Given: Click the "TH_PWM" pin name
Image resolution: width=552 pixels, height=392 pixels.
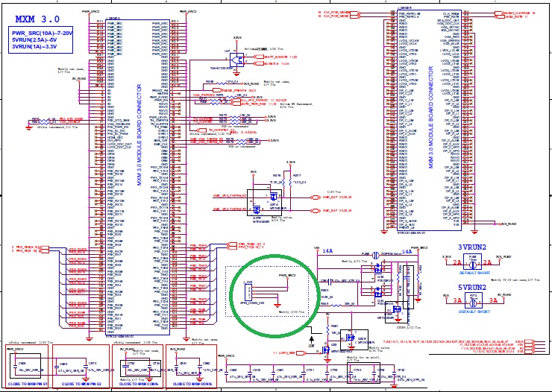Looking at the screenshot, I should coord(161,127).
